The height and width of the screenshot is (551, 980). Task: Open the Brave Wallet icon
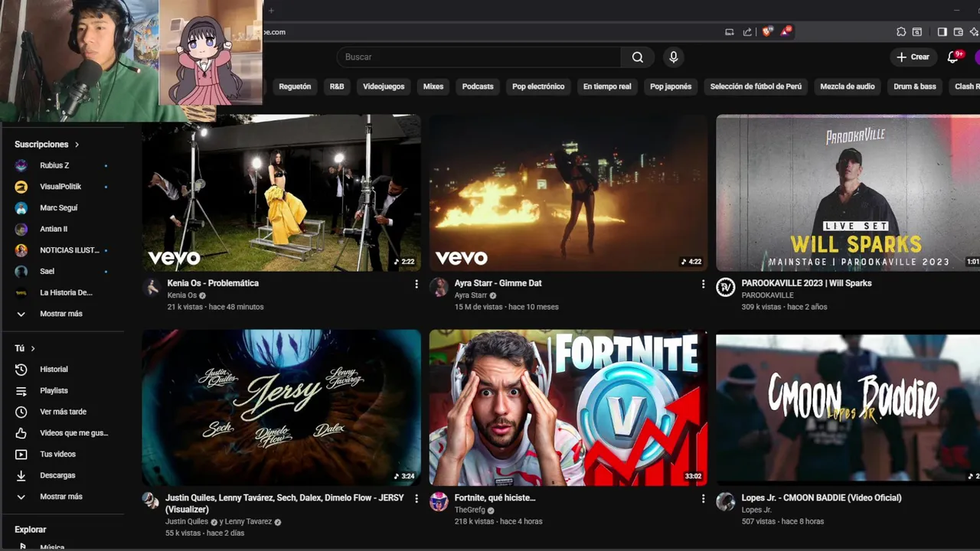958,32
